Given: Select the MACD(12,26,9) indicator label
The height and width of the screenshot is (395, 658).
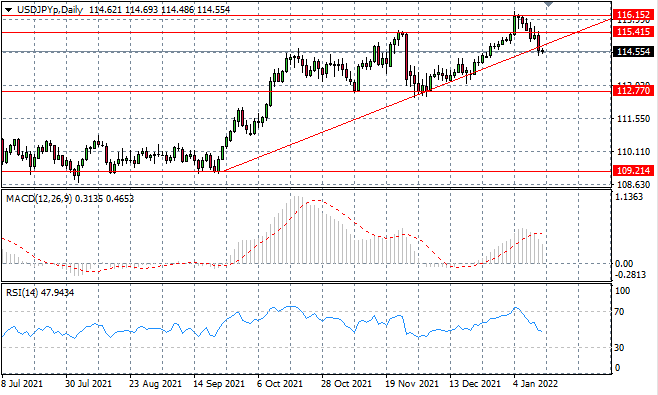Looking at the screenshot, I should click(39, 199).
